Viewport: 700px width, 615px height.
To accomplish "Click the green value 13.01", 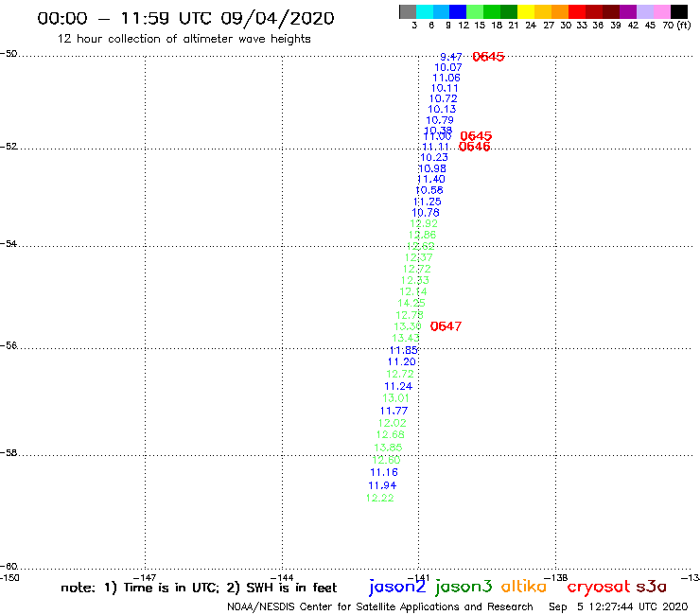I will (x=396, y=398).
